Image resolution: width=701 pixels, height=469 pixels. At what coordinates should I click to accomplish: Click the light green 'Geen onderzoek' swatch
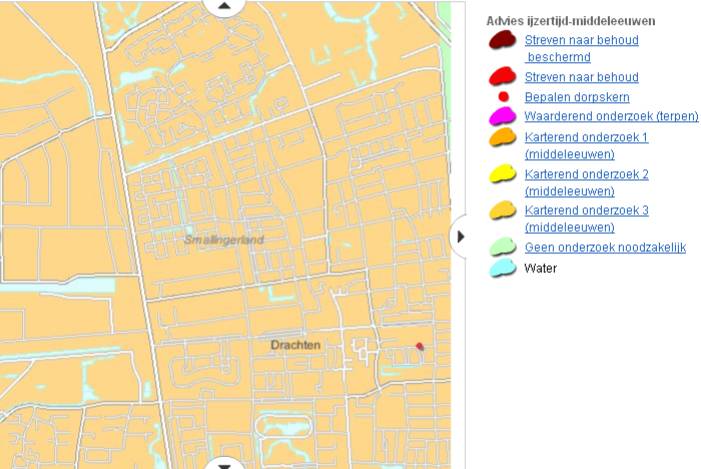point(503,247)
